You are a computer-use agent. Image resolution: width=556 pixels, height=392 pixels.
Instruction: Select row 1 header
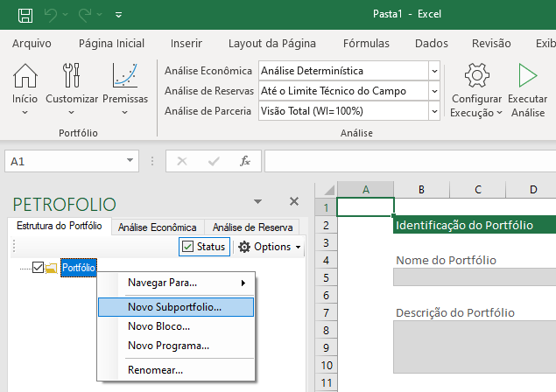[326, 207]
